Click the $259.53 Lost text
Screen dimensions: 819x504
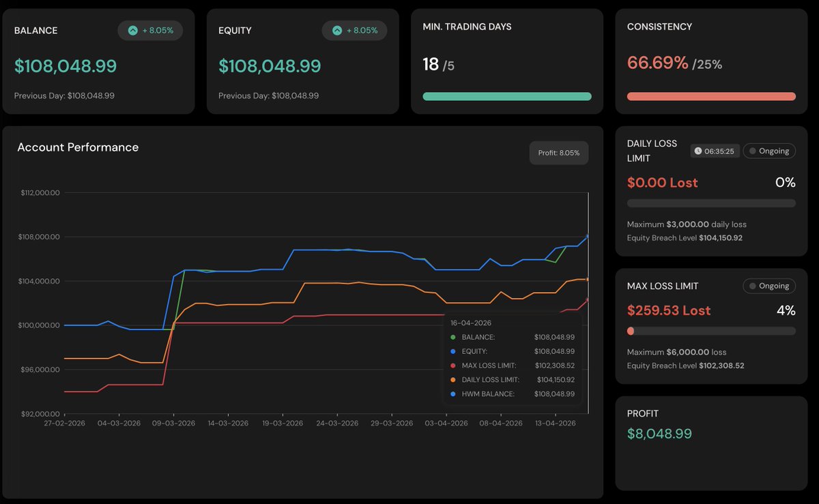(x=669, y=310)
